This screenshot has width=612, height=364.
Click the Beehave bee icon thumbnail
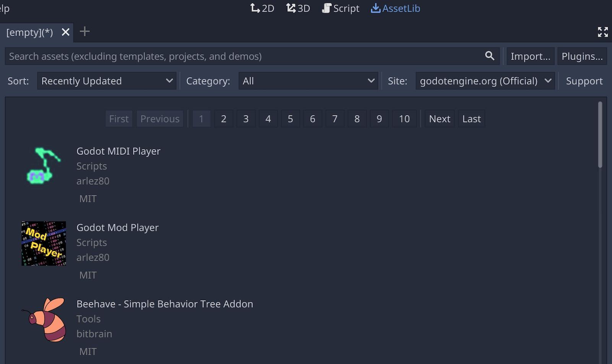coord(44,320)
